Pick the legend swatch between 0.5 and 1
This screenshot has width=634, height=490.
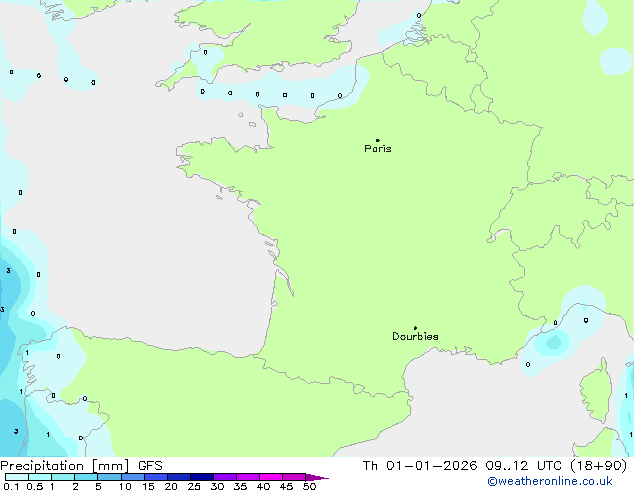point(40,477)
